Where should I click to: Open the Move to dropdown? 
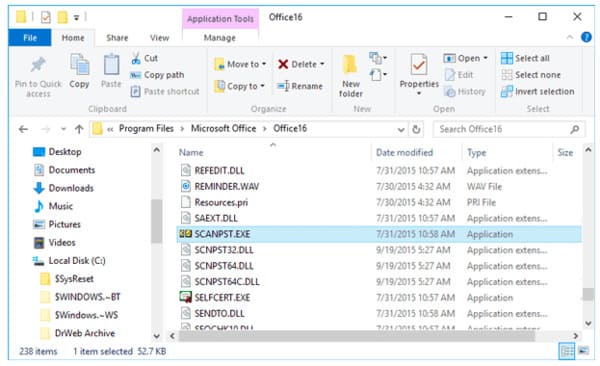[240, 64]
